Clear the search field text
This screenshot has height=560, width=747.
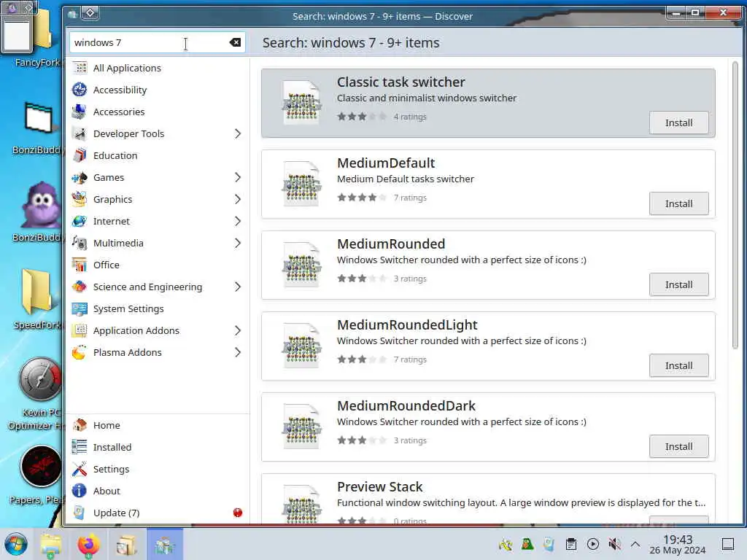click(235, 42)
